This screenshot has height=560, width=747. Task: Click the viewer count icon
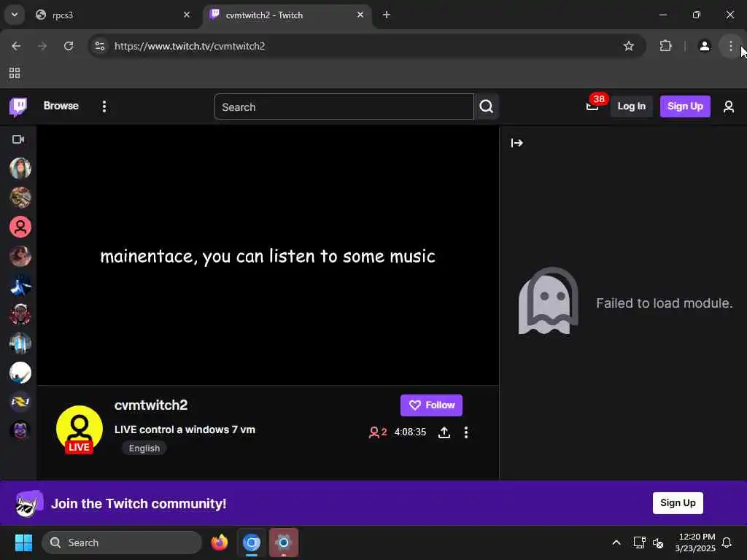[374, 432]
